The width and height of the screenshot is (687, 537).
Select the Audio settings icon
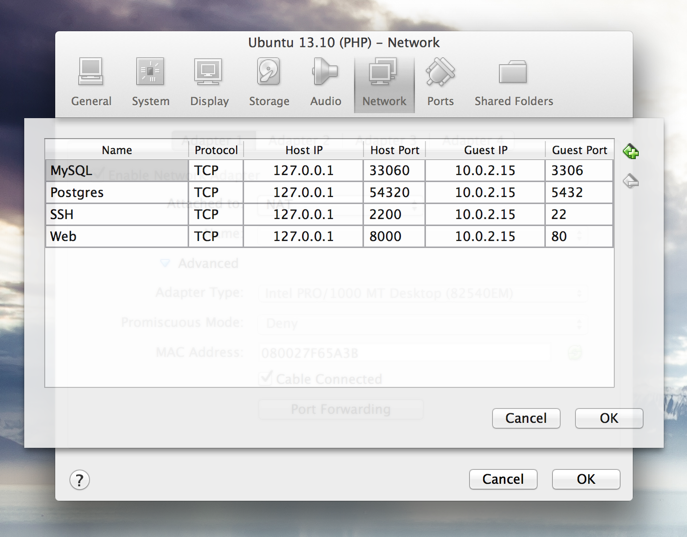point(325,82)
